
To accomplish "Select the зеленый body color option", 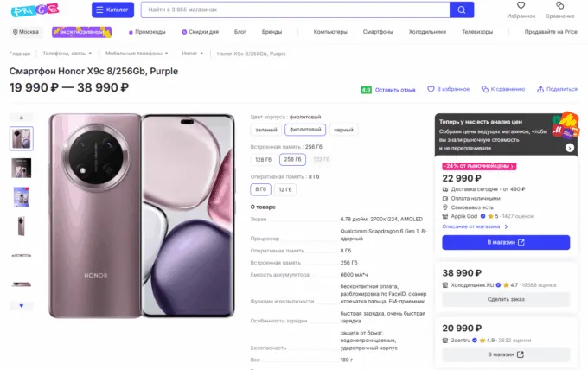I will (x=265, y=130).
